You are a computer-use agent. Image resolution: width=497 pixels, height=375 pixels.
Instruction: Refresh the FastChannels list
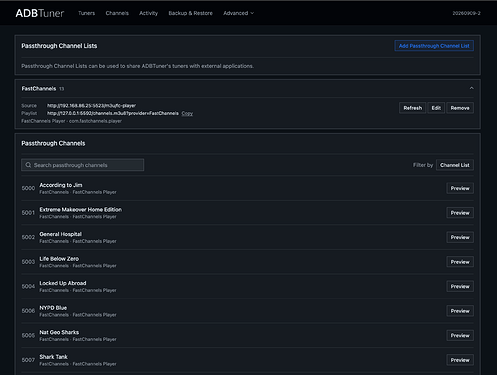point(412,108)
